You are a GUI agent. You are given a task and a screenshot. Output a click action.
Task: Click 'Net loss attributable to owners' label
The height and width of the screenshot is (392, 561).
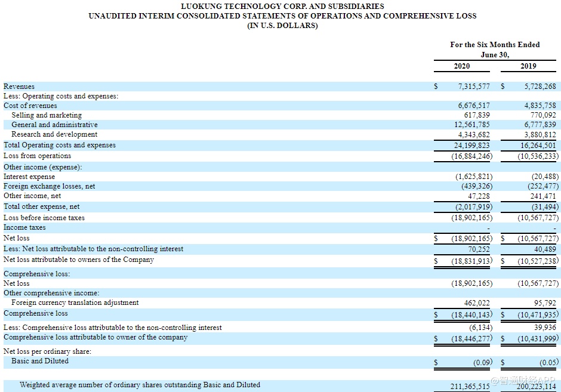[79, 260]
